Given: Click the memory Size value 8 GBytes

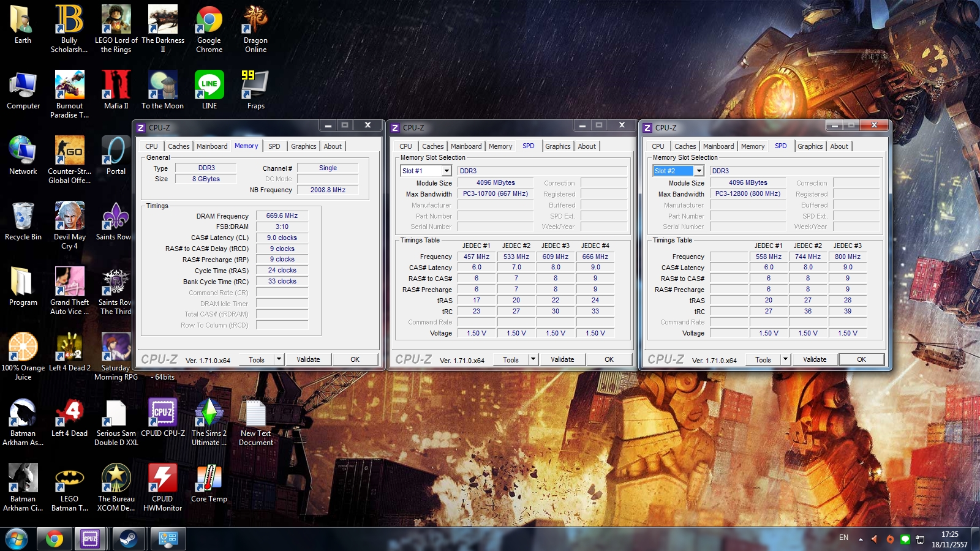Looking at the screenshot, I should pyautogui.click(x=206, y=179).
